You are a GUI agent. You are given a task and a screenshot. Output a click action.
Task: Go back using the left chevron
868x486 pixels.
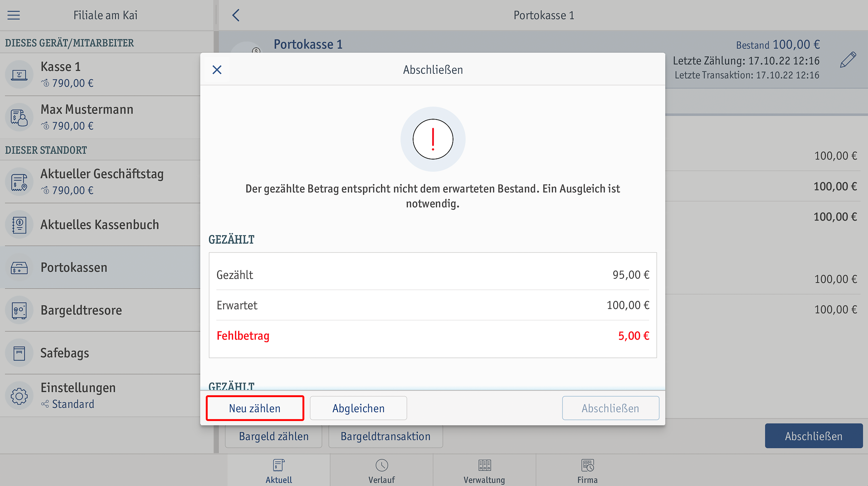tap(236, 15)
